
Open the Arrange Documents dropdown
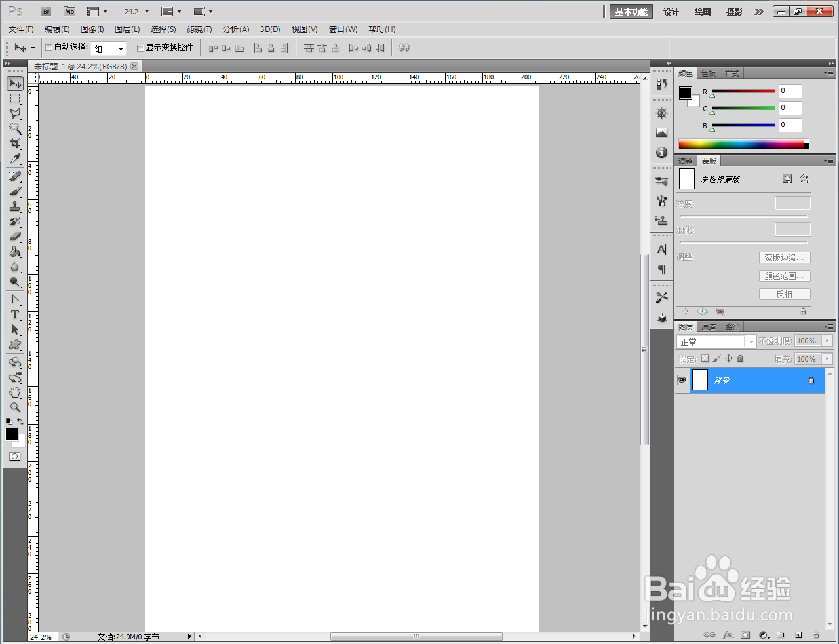coord(171,11)
